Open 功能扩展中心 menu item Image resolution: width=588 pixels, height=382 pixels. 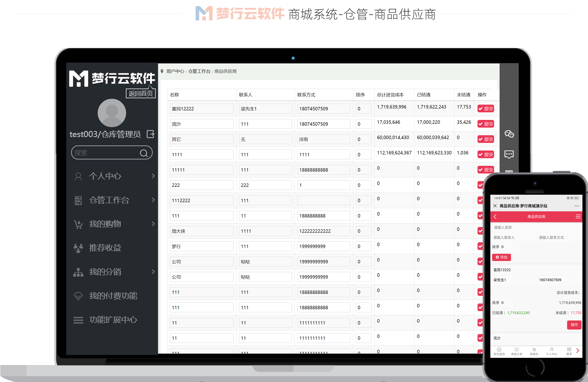point(113,320)
